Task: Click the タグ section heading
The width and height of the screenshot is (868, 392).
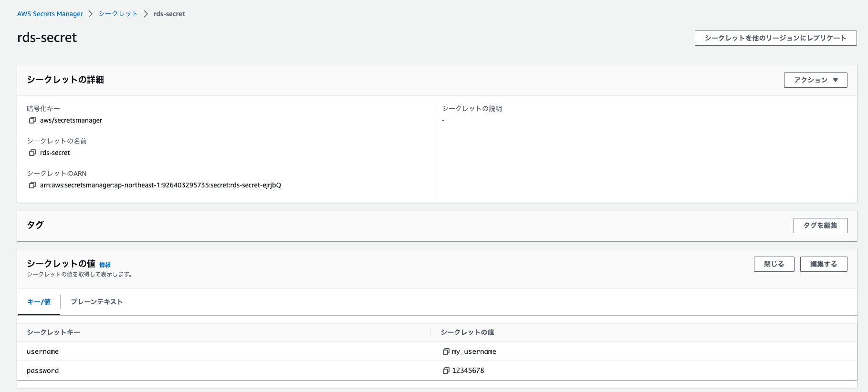Action: [x=35, y=225]
